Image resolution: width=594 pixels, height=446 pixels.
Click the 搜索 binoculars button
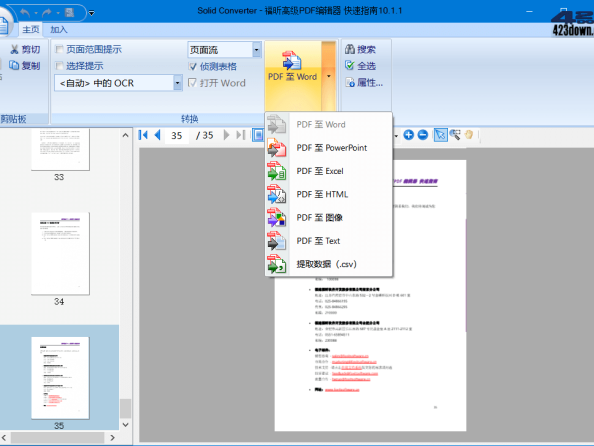[x=360, y=49]
